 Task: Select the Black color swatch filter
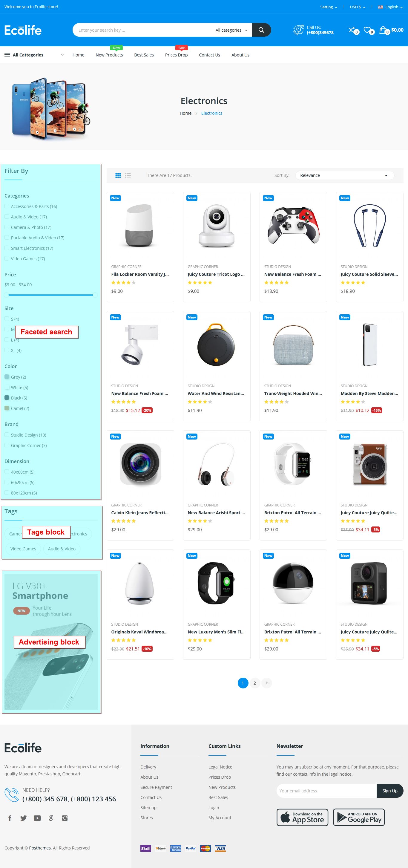click(x=7, y=398)
